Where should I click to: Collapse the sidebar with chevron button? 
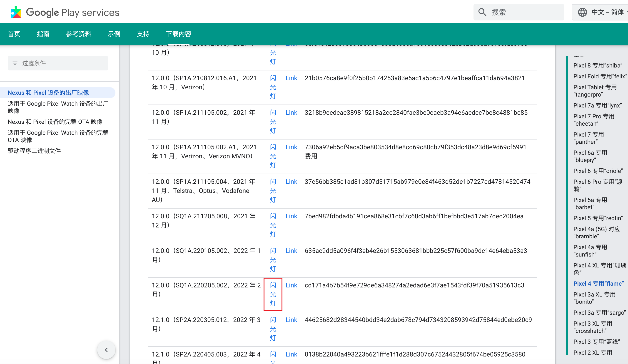click(x=106, y=350)
